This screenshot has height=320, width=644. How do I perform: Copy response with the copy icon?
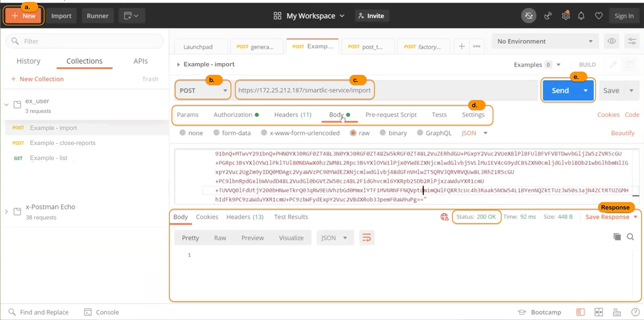coord(617,237)
